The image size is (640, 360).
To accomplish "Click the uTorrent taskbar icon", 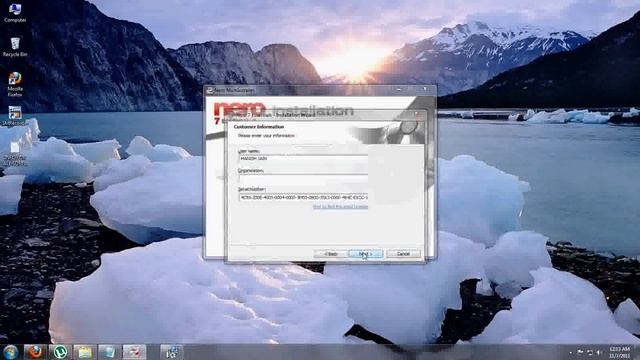I will (x=60, y=352).
